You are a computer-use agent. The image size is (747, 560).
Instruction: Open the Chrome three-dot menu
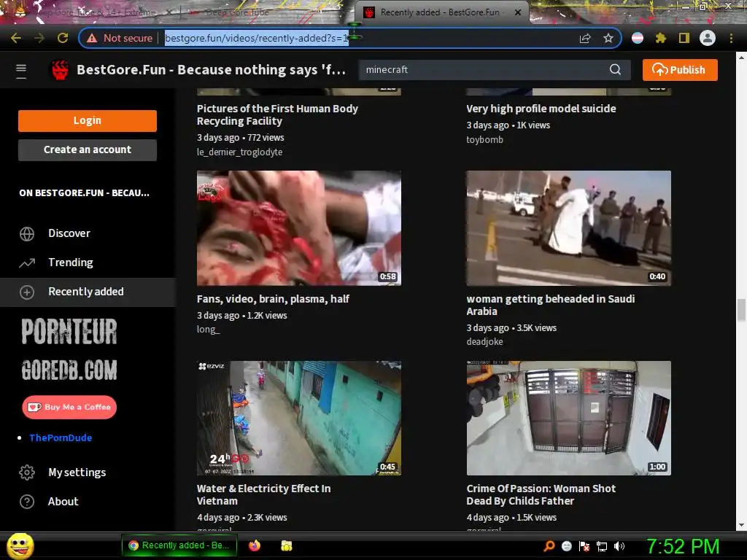point(731,38)
